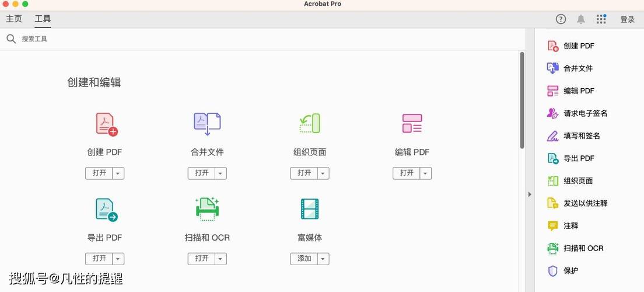Click 注释 label in right sidebar
The width and height of the screenshot is (644, 292).
(x=570, y=226)
